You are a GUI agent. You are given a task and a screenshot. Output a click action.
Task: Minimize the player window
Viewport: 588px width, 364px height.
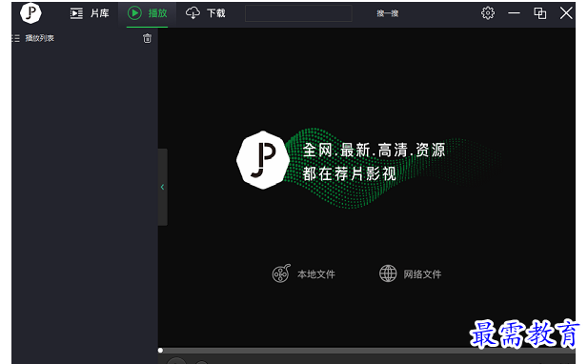click(x=514, y=13)
